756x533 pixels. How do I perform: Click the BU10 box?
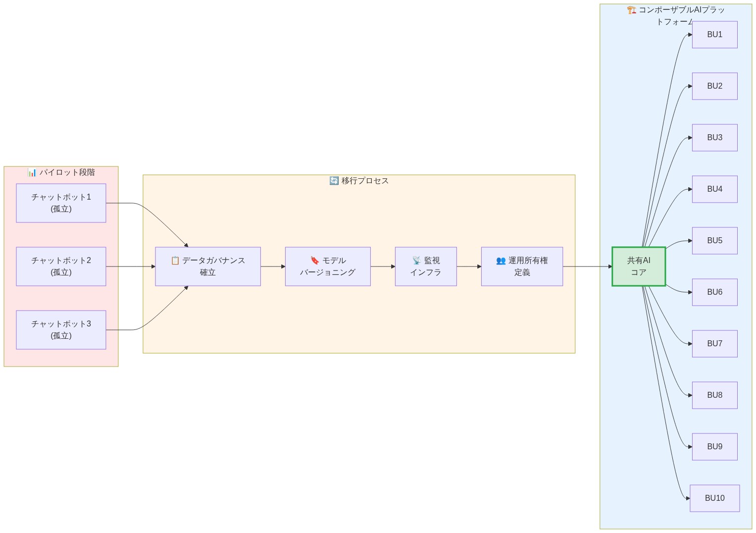(714, 498)
